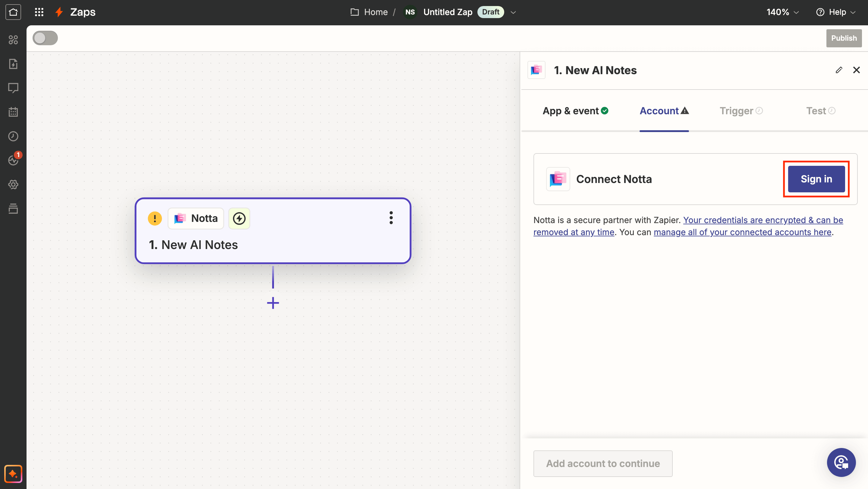Click the panel title 1. New AI Notes
The height and width of the screenshot is (489, 868).
click(x=596, y=70)
